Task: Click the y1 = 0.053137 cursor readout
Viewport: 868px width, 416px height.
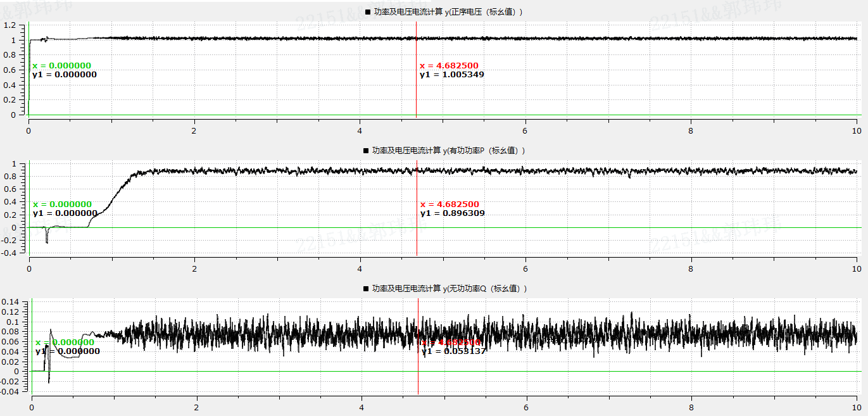Action: [x=453, y=351]
